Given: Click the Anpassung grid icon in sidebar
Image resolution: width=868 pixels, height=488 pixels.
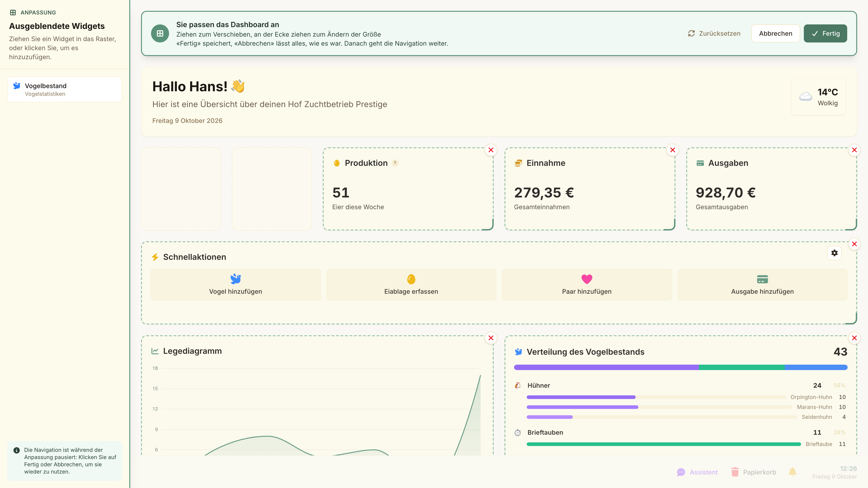Looking at the screenshot, I should pyautogui.click(x=13, y=12).
